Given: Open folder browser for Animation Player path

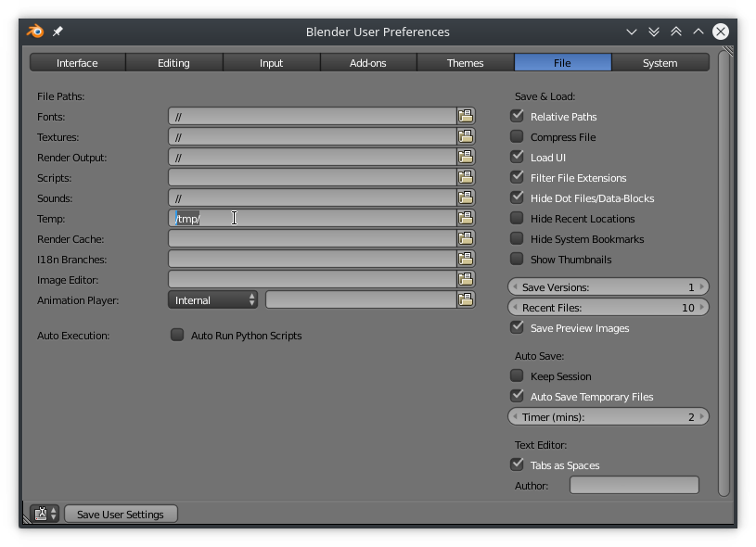Looking at the screenshot, I should point(466,299).
